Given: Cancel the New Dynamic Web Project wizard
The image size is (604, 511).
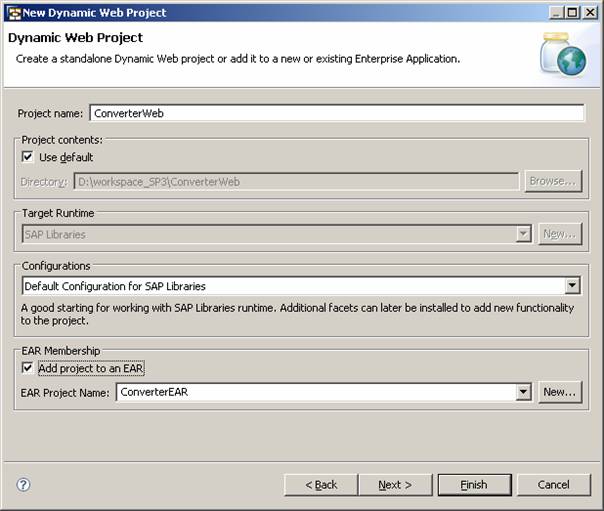Looking at the screenshot, I should click(x=553, y=485).
